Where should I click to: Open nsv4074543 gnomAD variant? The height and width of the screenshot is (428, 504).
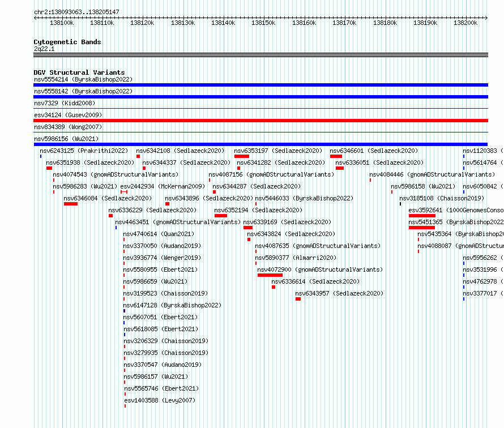(x=116, y=174)
